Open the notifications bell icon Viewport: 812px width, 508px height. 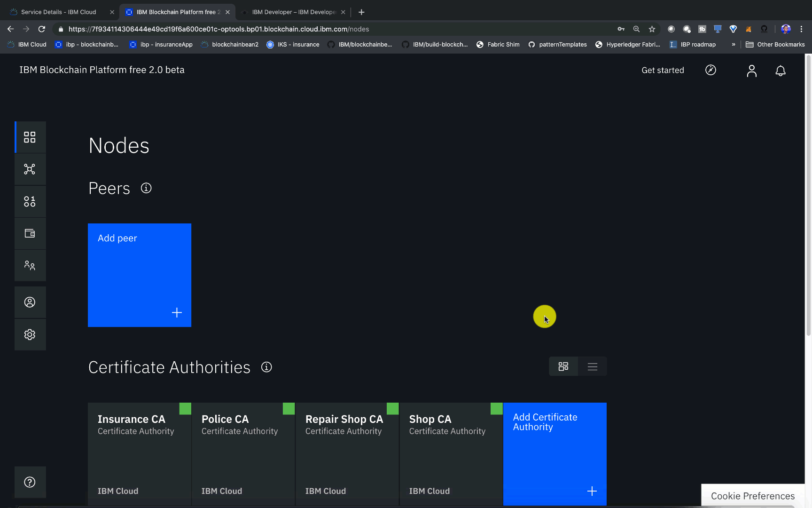pos(781,71)
